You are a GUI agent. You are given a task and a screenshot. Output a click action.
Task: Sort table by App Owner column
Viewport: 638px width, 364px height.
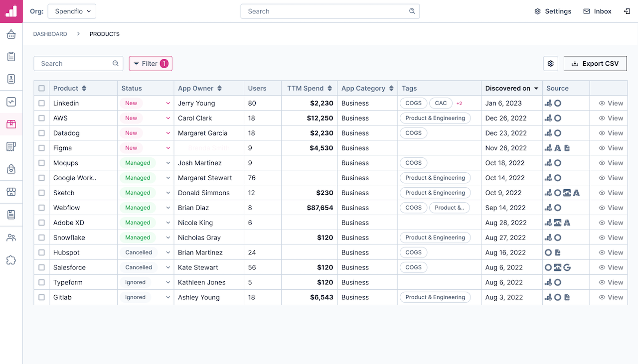[219, 88]
